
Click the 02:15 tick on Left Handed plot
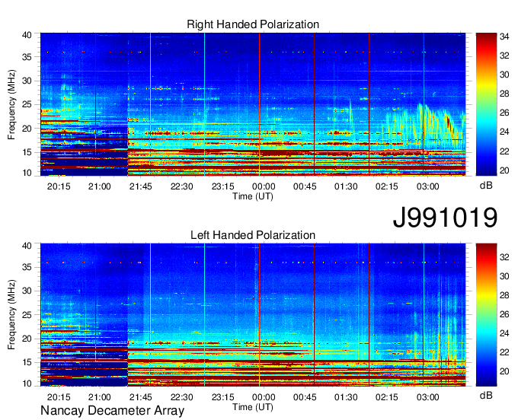[x=387, y=397]
